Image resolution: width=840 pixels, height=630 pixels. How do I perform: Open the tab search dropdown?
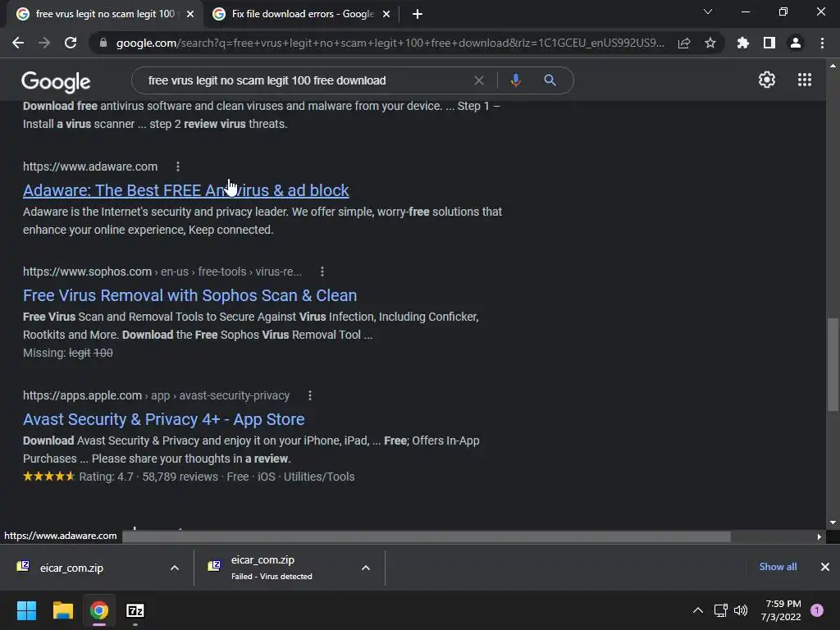pos(708,11)
